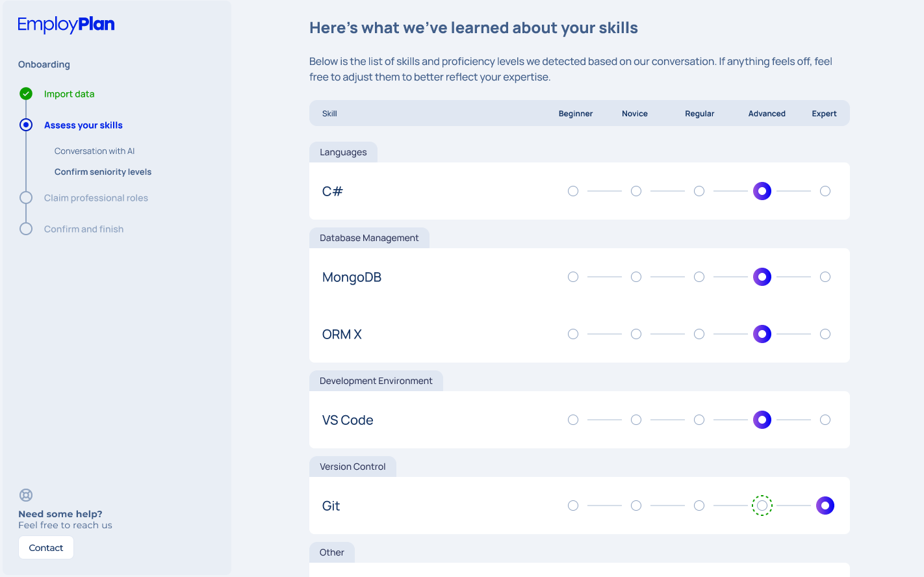Click the Claim professional roles step circle
Viewport: 924px width, 577px height.
tap(26, 198)
